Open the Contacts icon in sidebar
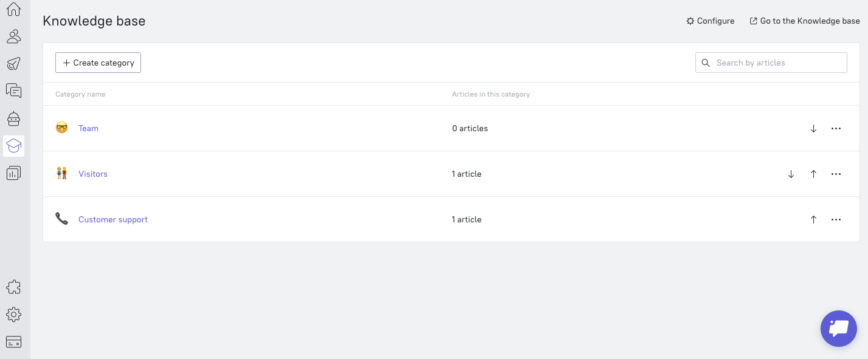Image resolution: width=868 pixels, height=359 pixels. click(13, 36)
